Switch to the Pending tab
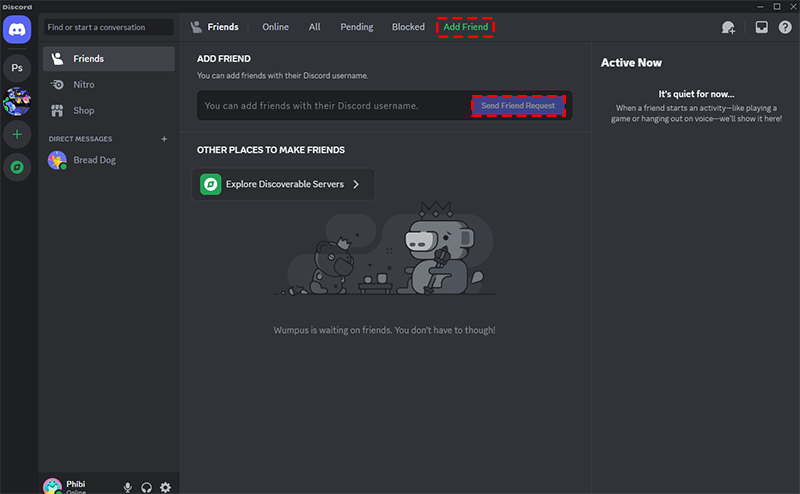 coord(356,27)
